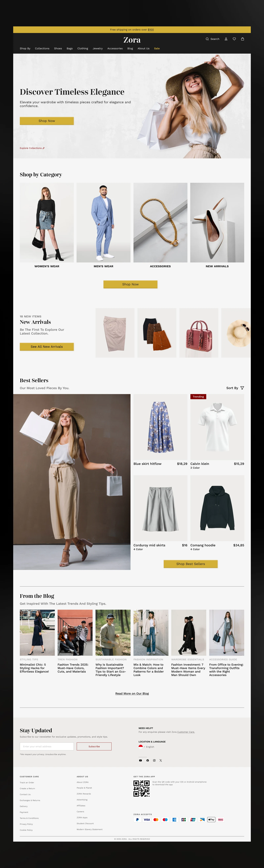
Task: Select the Women's Wear category image
Action: [x=47, y=222]
